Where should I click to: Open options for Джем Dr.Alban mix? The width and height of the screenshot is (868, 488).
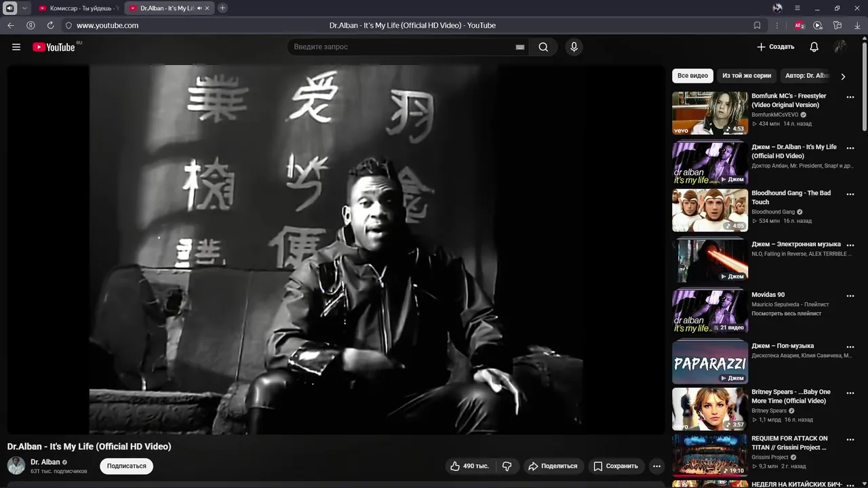(x=850, y=148)
